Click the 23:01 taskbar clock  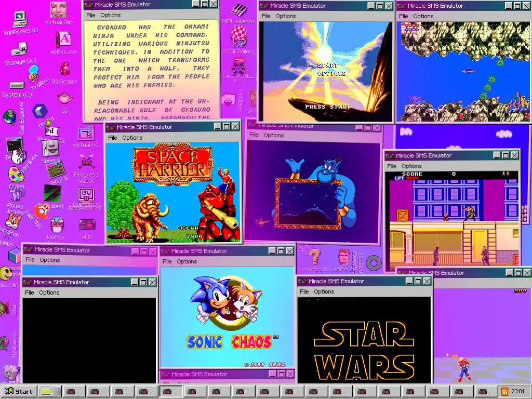click(x=518, y=392)
